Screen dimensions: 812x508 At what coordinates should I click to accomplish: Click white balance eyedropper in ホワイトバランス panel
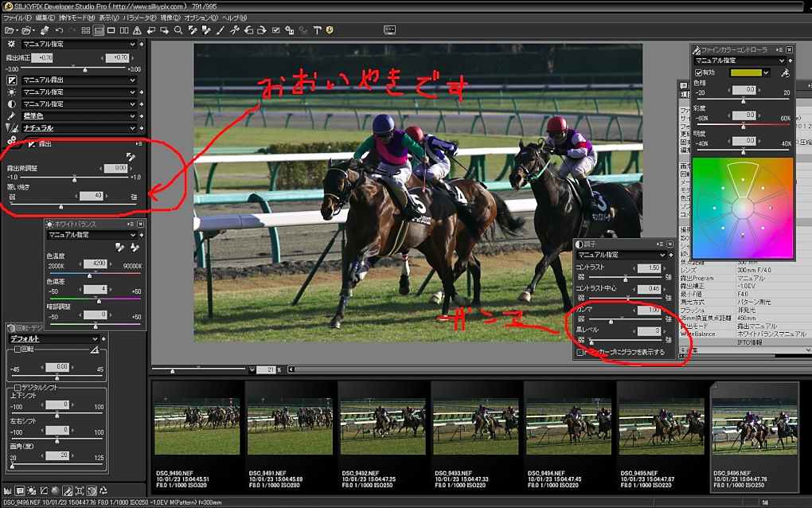[119, 248]
